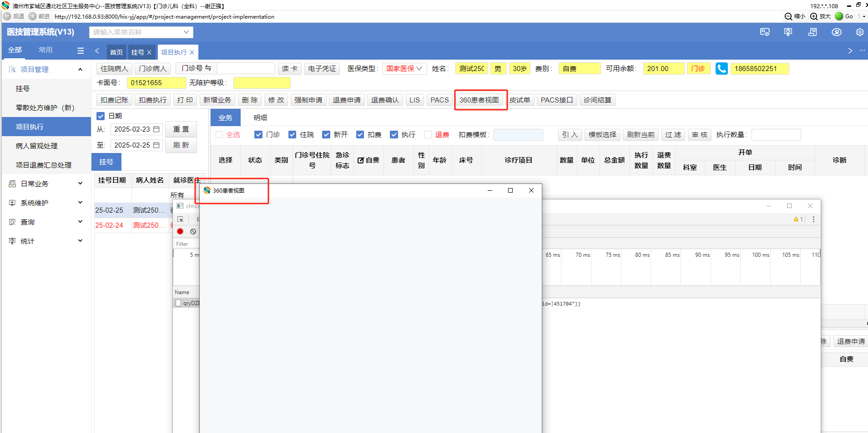Click the 读卡 button

(x=289, y=69)
